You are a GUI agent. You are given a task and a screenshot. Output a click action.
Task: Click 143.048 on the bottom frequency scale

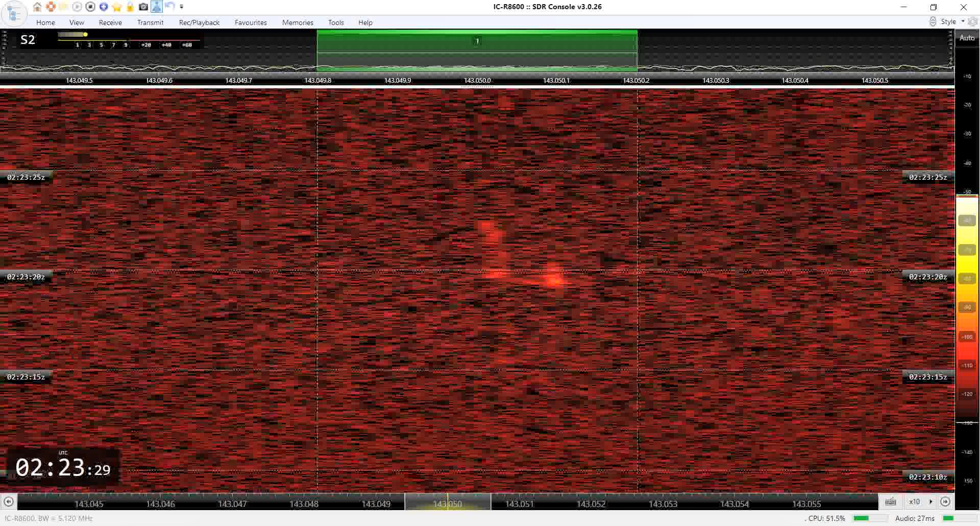304,504
